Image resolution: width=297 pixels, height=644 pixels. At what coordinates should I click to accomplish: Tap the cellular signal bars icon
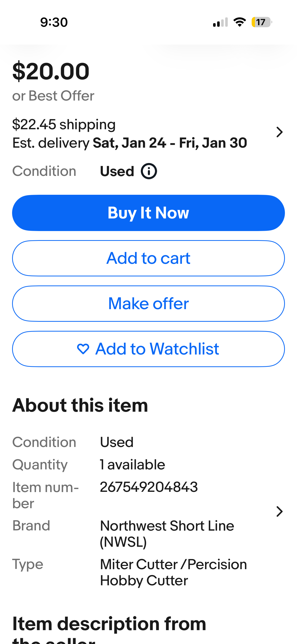[220, 22]
